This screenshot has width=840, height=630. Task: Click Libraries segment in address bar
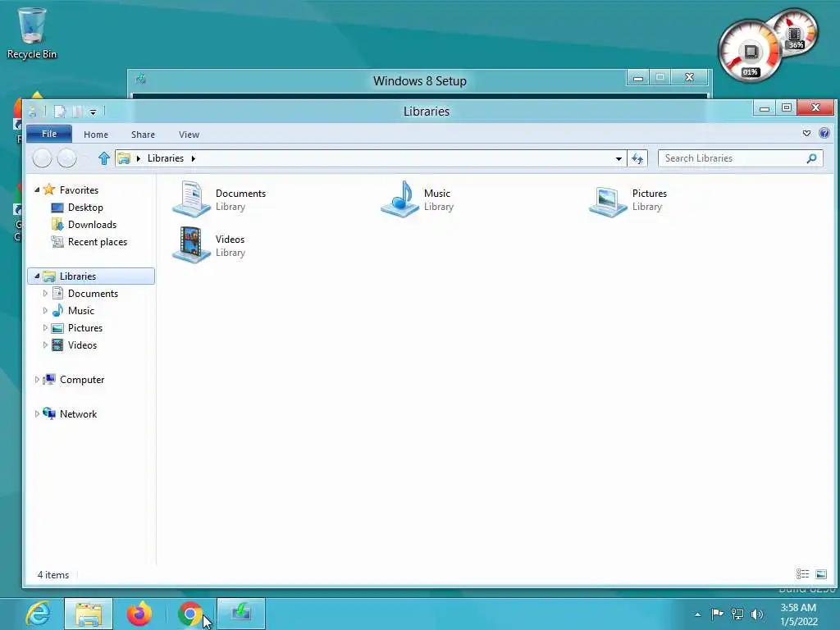coord(166,158)
